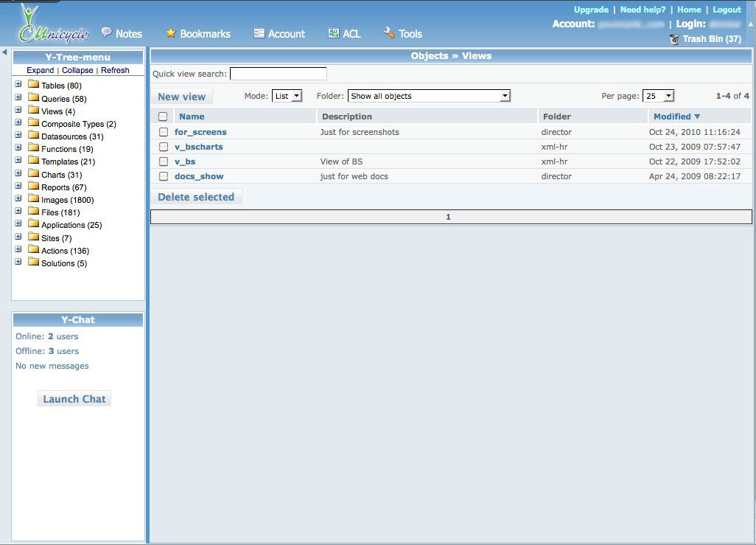Check the for_screens row checkbox
756x545 pixels.
pyautogui.click(x=164, y=132)
